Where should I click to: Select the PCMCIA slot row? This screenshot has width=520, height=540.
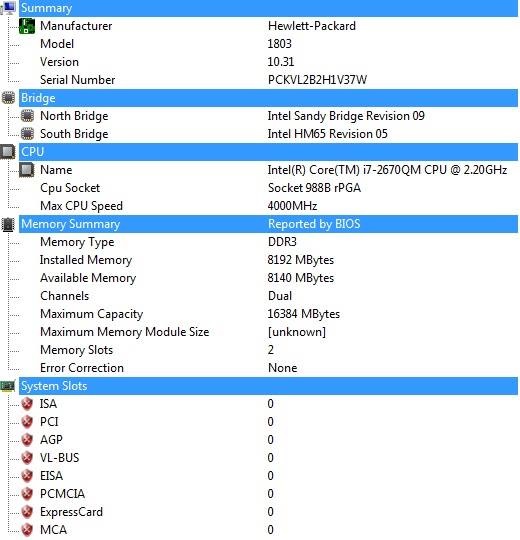(268, 494)
